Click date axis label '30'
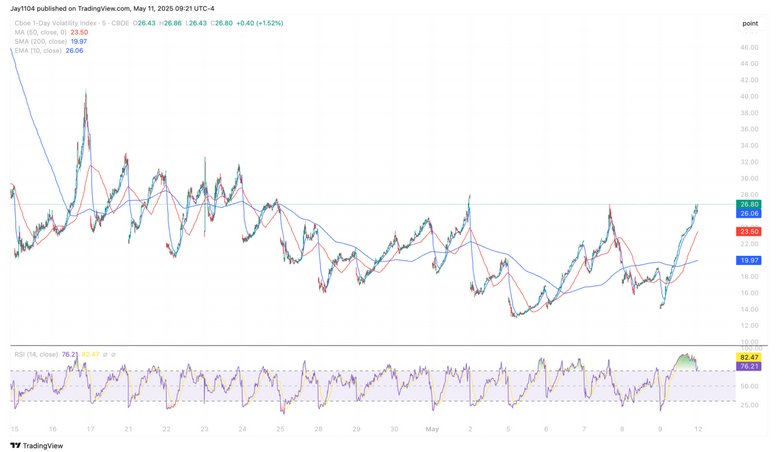This screenshot has width=784, height=452. (x=394, y=429)
